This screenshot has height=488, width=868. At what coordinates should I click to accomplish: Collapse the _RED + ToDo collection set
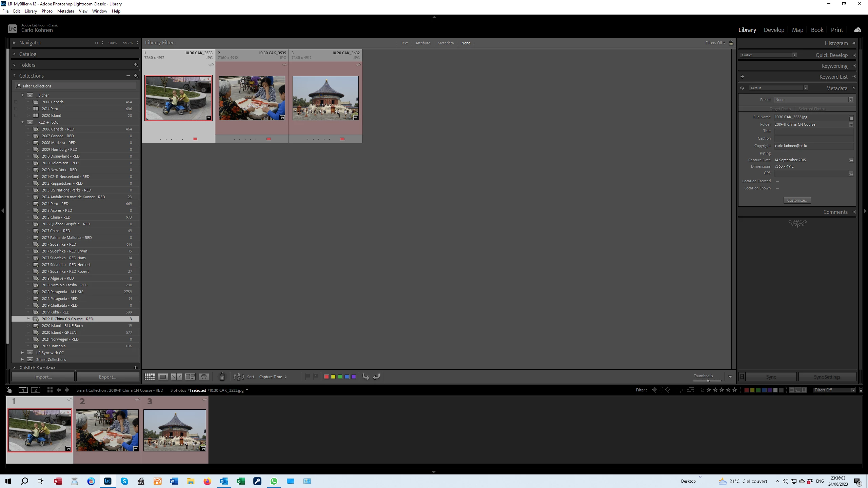pyautogui.click(x=23, y=122)
